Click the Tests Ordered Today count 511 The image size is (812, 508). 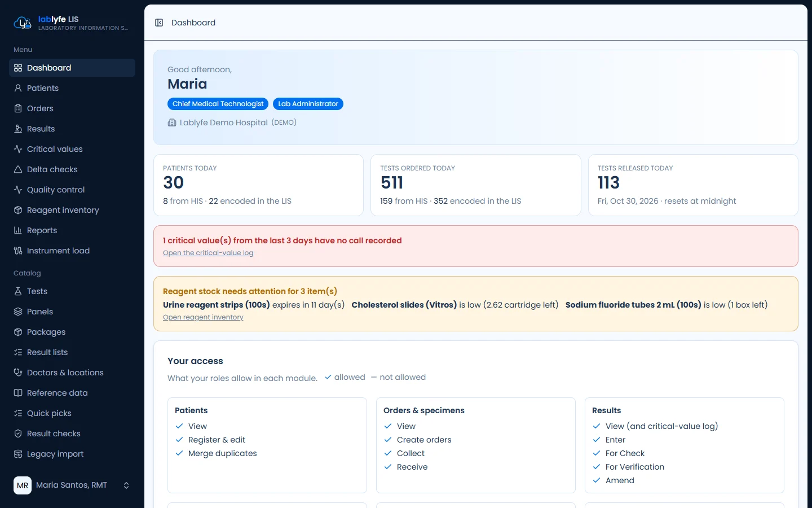click(392, 183)
